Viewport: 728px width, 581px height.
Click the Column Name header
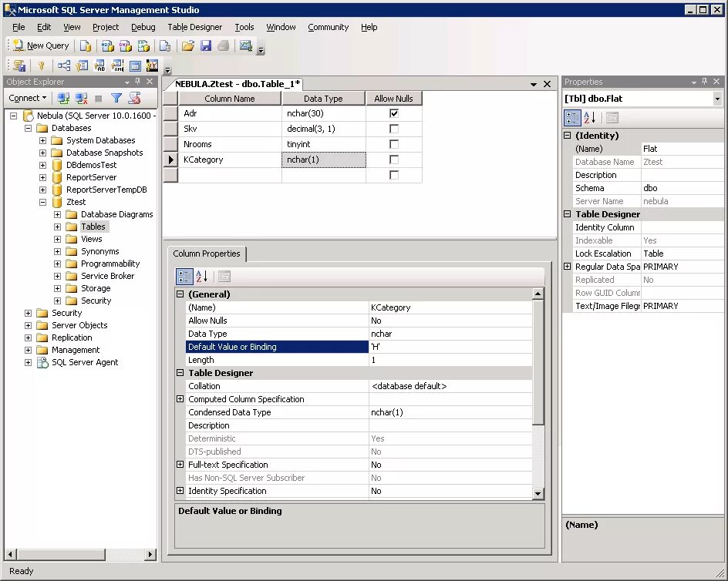[x=230, y=99]
